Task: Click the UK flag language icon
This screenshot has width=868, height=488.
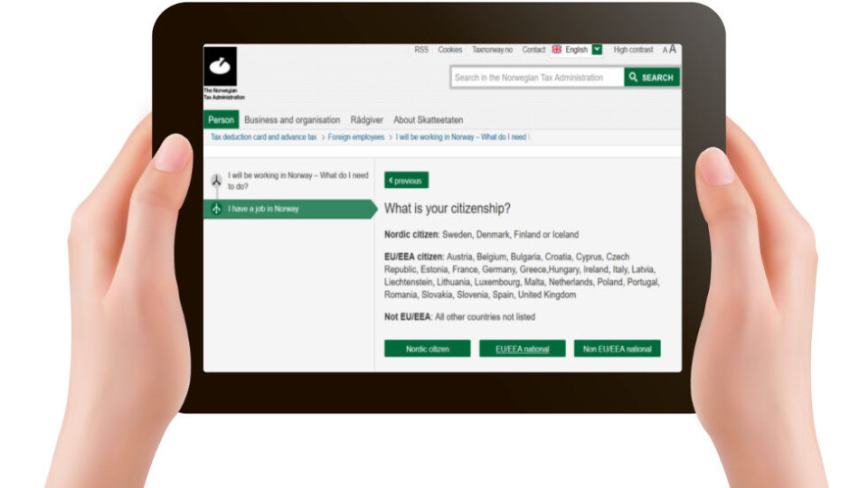Action: coord(557,50)
